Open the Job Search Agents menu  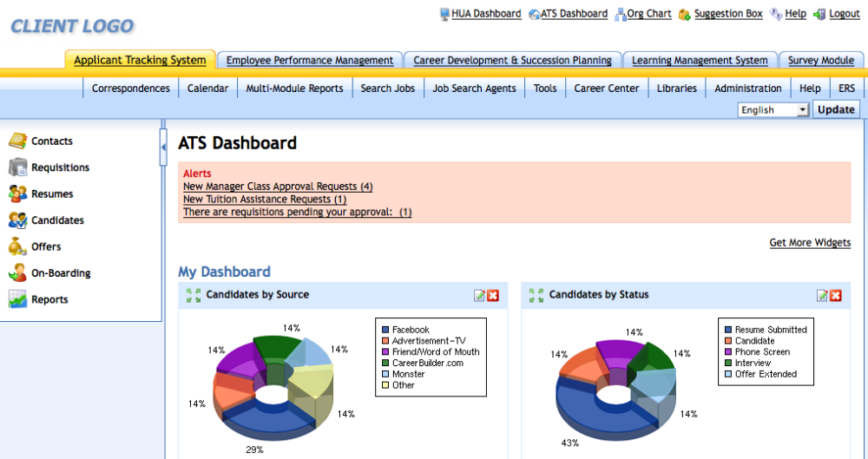point(474,88)
